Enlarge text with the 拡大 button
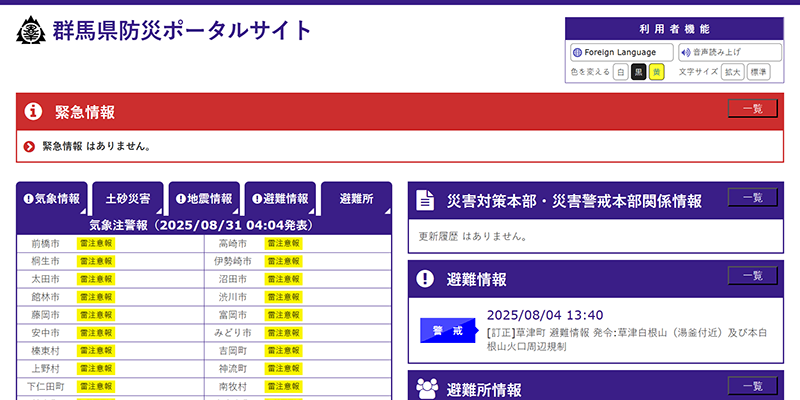Screen dimensions: 800x400 click(x=733, y=72)
